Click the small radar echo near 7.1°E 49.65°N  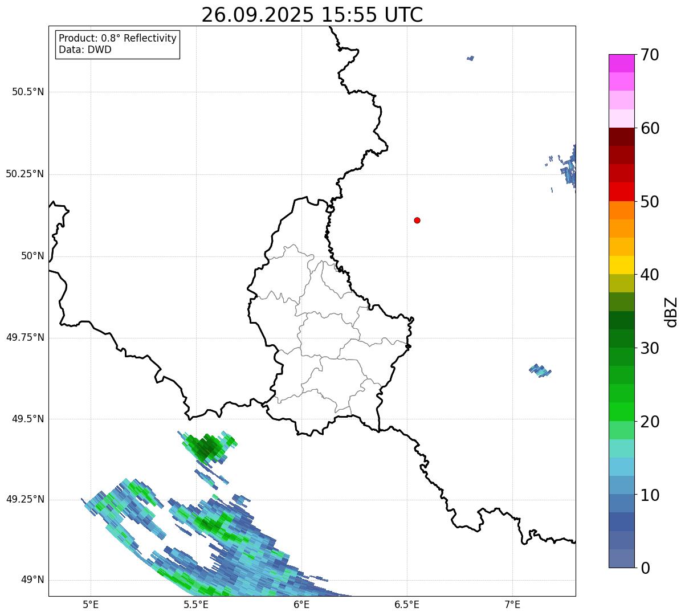point(540,370)
